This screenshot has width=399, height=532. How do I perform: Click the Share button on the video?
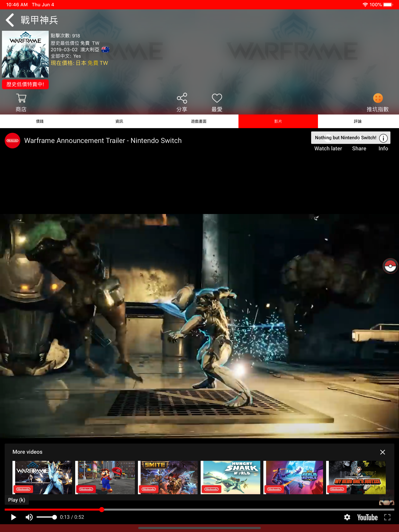coord(359,149)
